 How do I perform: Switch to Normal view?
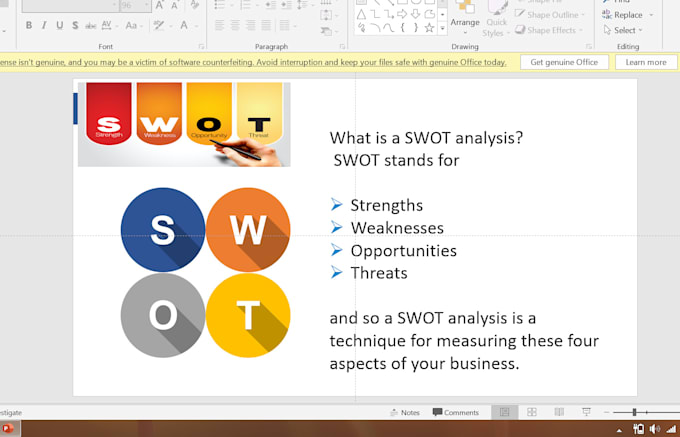click(504, 412)
